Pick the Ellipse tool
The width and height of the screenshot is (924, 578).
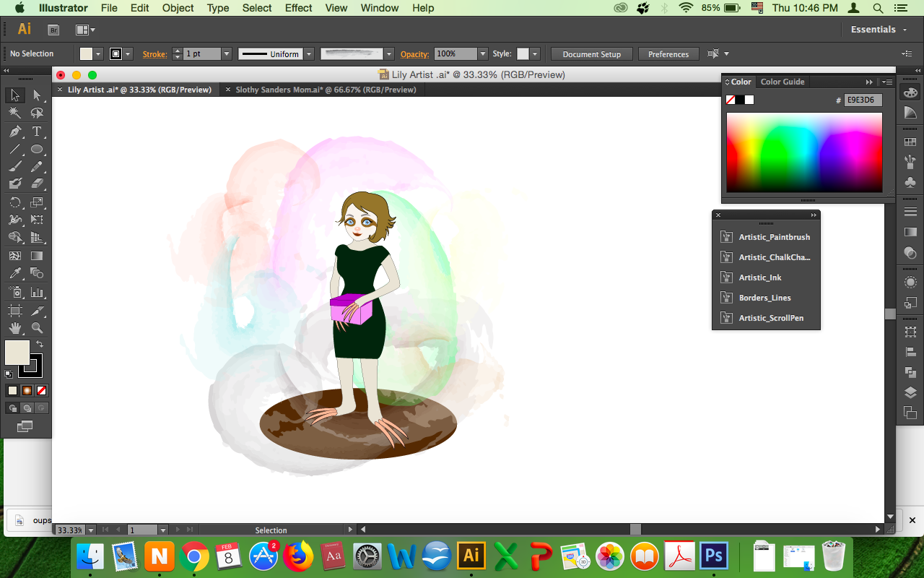[x=37, y=150]
